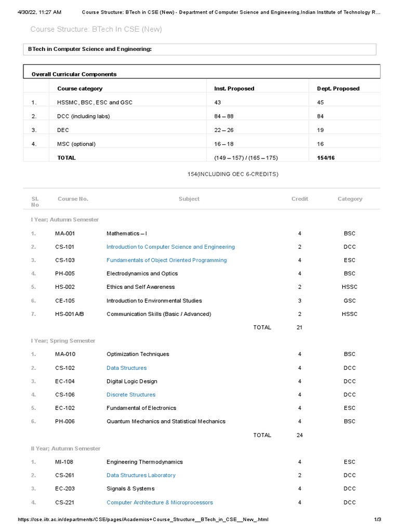This screenshot has height=532, width=399.
Task: Click the II Year; Autumn Semester heading
Action: (x=65, y=448)
